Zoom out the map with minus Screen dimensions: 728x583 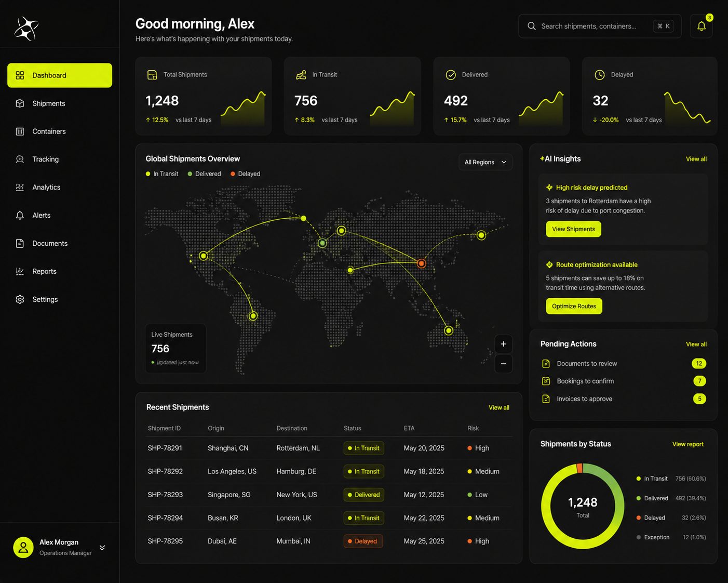[x=503, y=364]
